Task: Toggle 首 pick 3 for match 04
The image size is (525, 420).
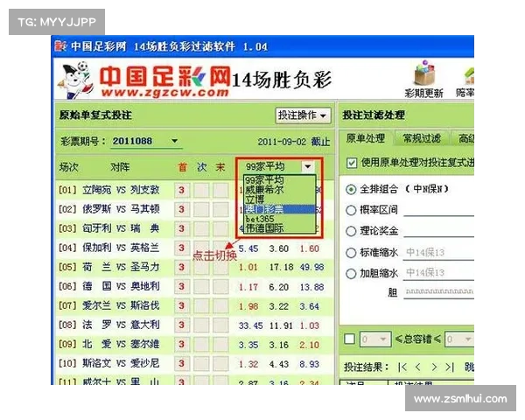Action: 181,248
